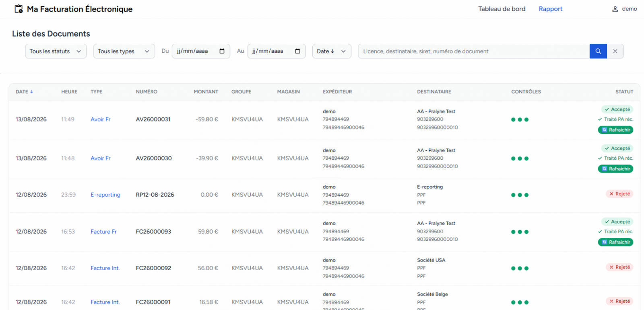Click Traité PA réc. status for AV26000030

[x=615, y=158]
